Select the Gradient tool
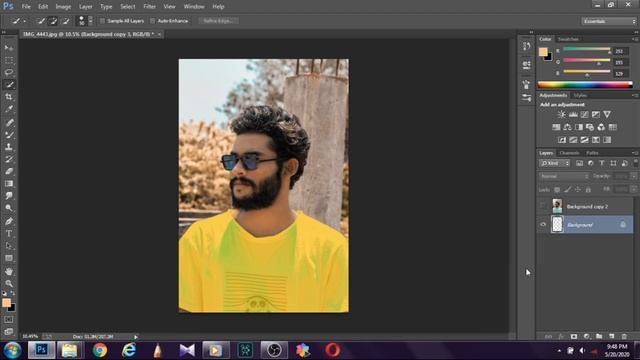This screenshot has width=640, height=360. pyautogui.click(x=9, y=183)
